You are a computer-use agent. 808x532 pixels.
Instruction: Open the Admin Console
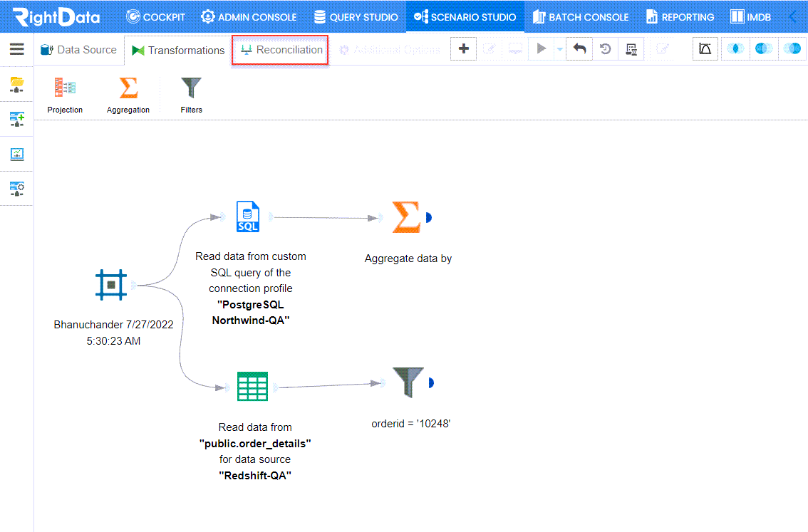[x=249, y=17]
